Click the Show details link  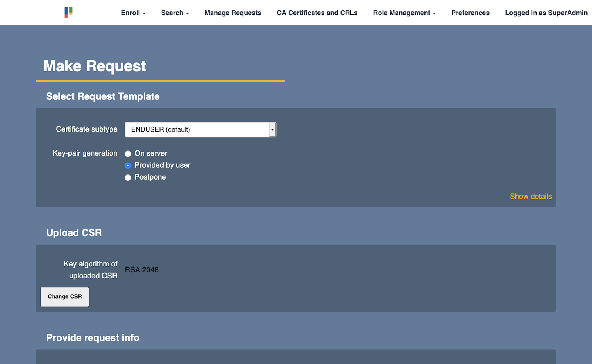[531, 196]
